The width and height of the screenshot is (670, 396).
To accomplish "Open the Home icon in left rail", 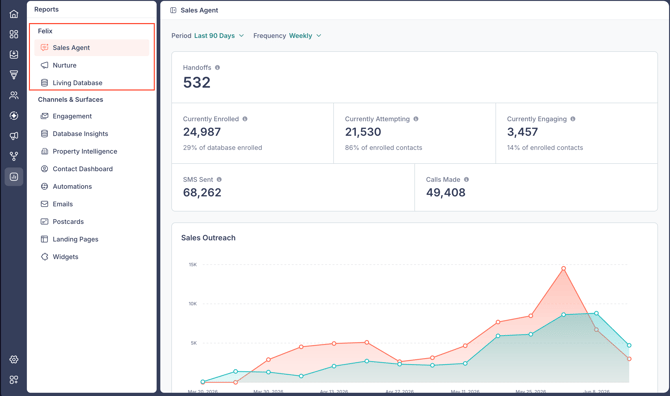I will [14, 14].
